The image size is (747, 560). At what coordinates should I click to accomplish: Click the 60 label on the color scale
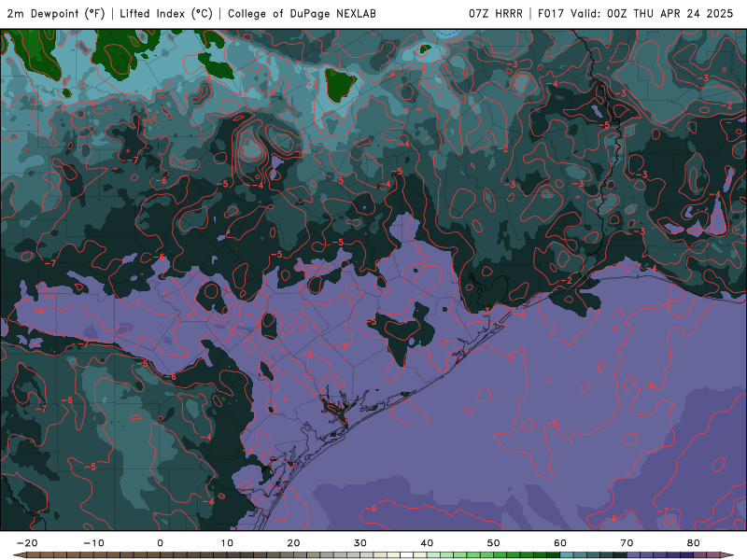click(560, 543)
